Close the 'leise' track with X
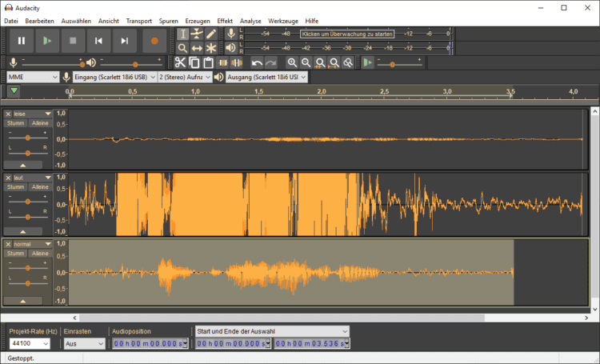The height and width of the screenshot is (364, 600). [8, 114]
